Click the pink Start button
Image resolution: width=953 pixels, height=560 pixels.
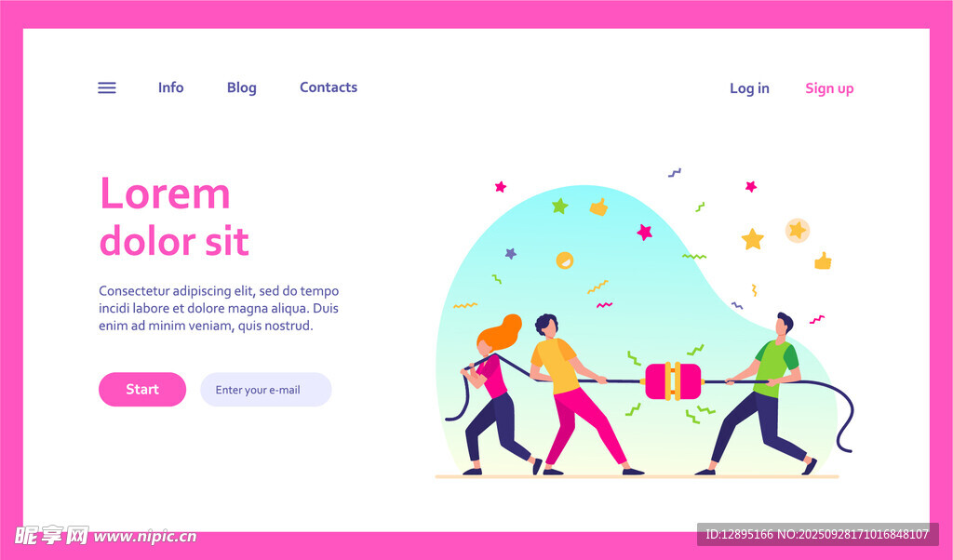click(142, 390)
